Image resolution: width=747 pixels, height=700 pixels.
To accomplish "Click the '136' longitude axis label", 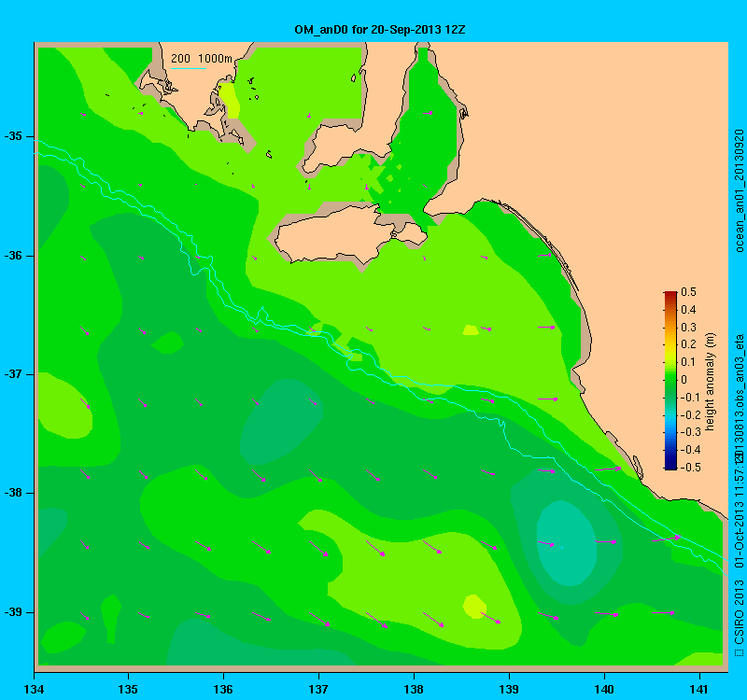I will (223, 690).
